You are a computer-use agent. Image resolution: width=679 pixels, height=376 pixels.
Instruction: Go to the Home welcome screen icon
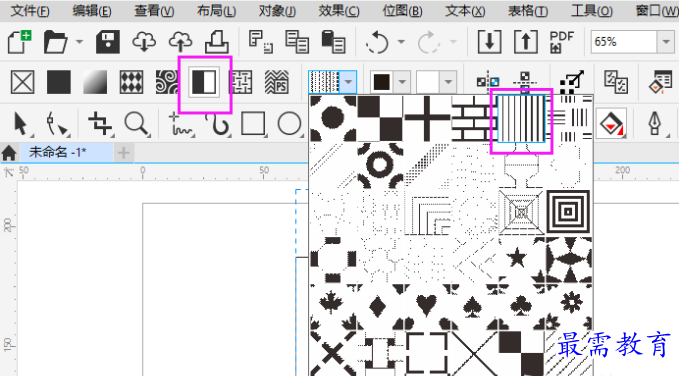tap(9, 153)
